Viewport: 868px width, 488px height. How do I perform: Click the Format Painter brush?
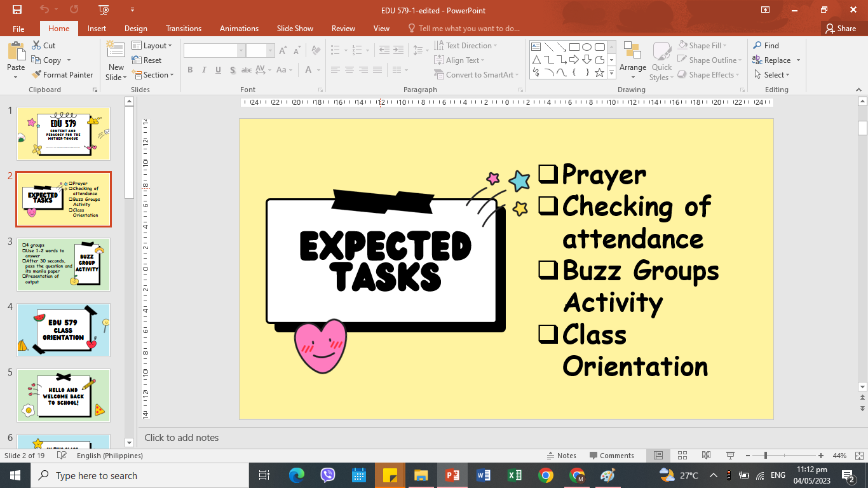[37, 75]
